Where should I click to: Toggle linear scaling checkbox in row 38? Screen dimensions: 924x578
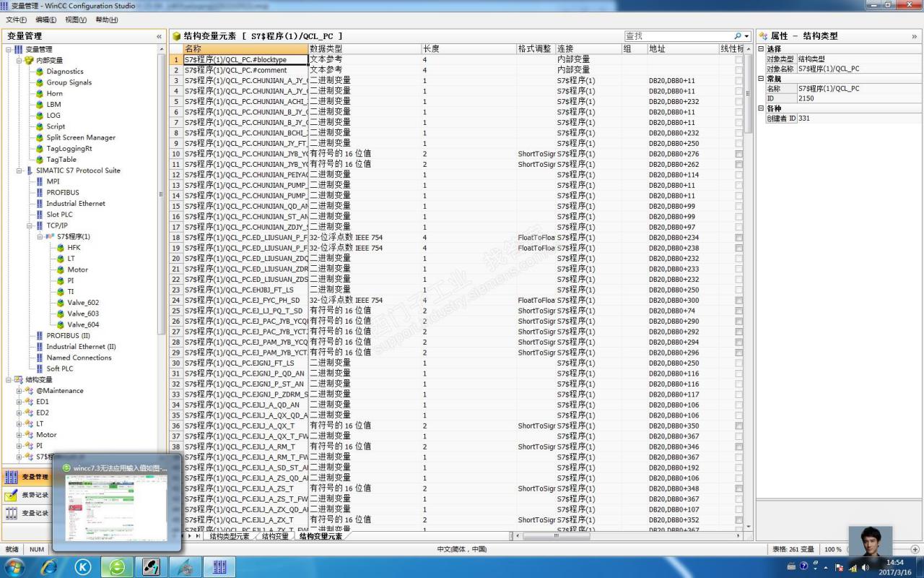click(x=738, y=447)
